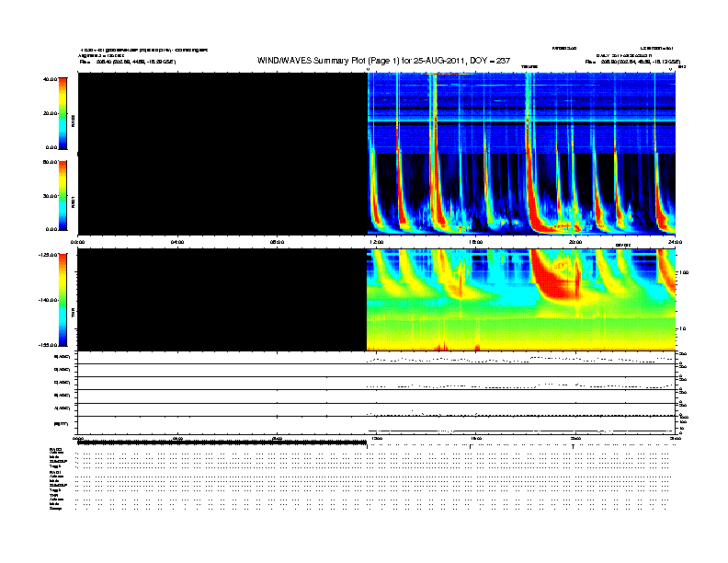Click the 100 tick label right of TNR panel

click(x=684, y=272)
